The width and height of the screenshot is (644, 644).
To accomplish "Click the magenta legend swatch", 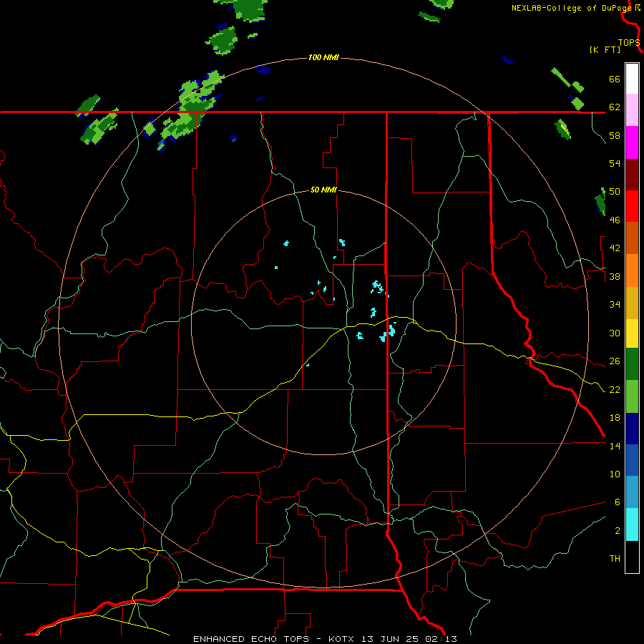I will 632,142.
